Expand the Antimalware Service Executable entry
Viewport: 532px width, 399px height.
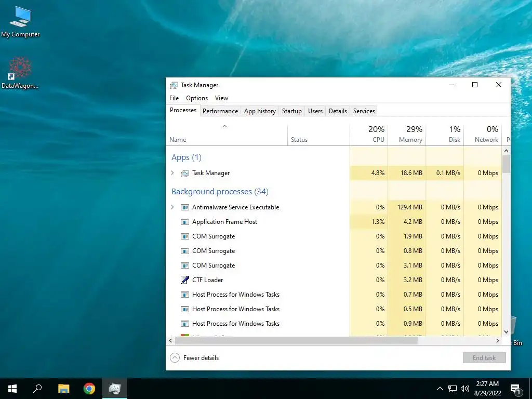[x=172, y=207]
